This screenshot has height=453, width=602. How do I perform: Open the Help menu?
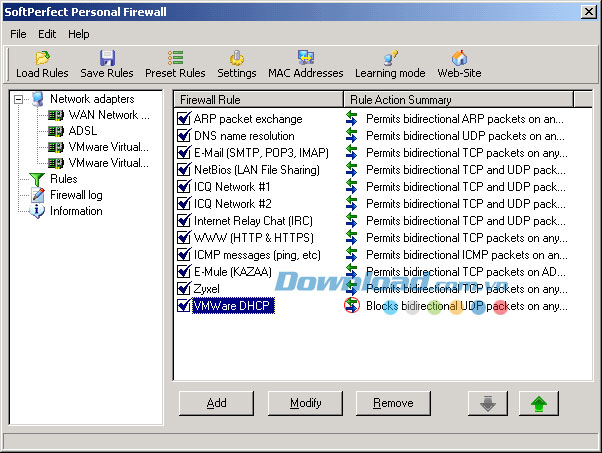pyautogui.click(x=79, y=34)
